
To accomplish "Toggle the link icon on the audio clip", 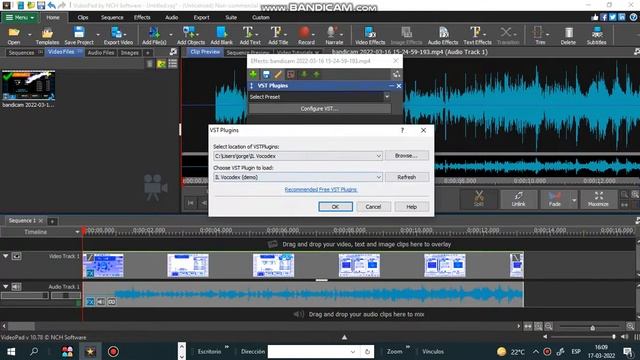I will pyautogui.click(x=111, y=302).
